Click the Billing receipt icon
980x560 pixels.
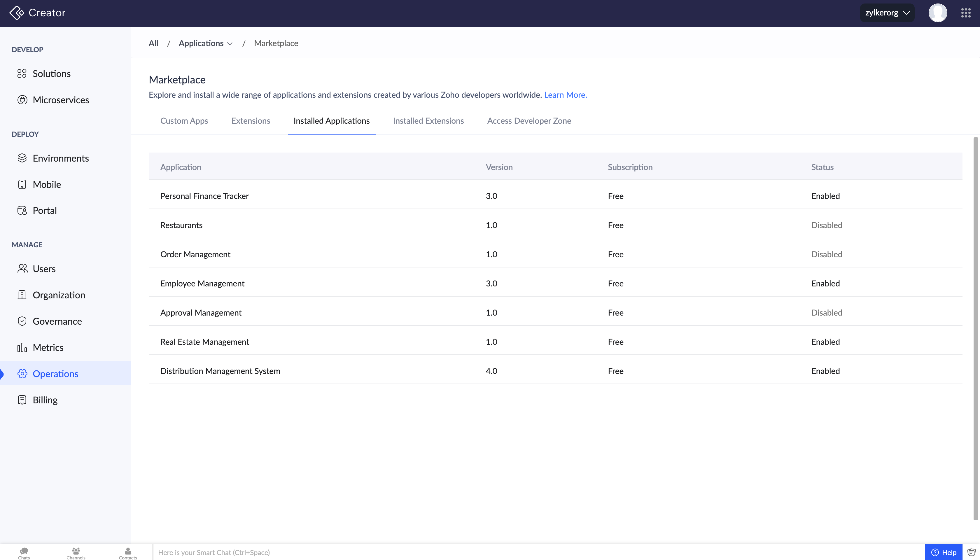22,400
